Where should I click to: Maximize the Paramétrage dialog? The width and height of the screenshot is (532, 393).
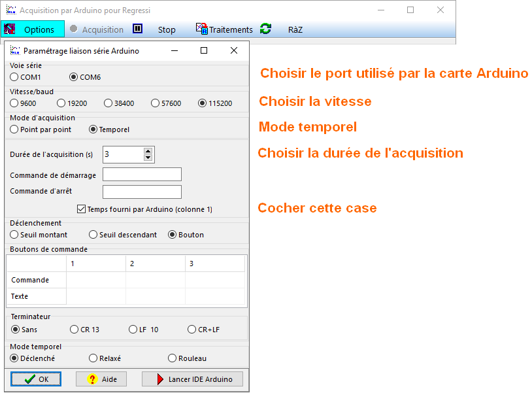point(204,50)
